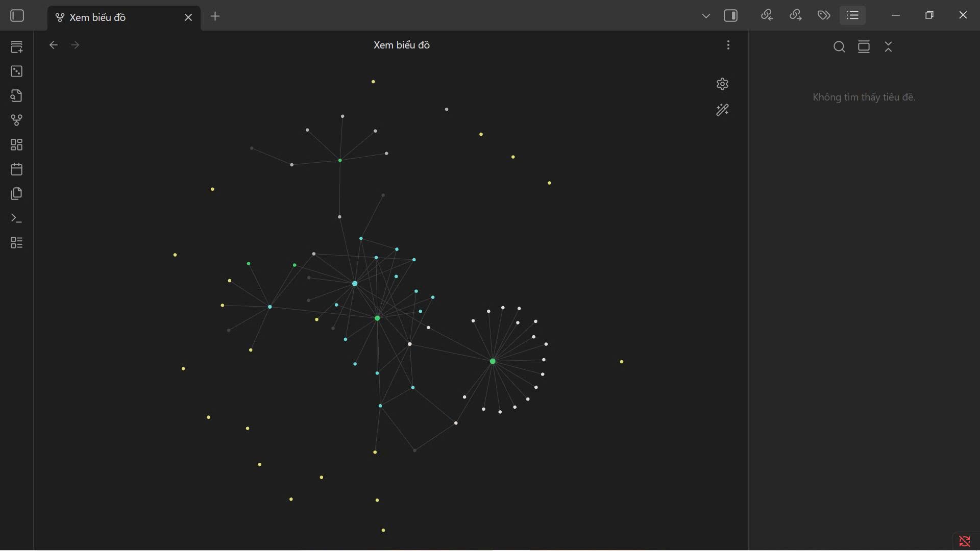The height and width of the screenshot is (551, 980).
Task: Toggle the left sidebar
Action: 17,16
